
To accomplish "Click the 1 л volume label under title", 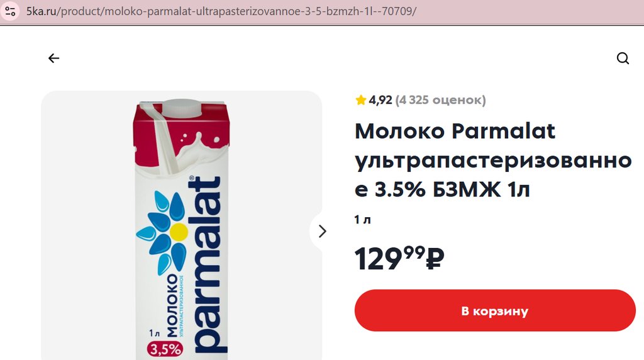I will (x=363, y=220).
